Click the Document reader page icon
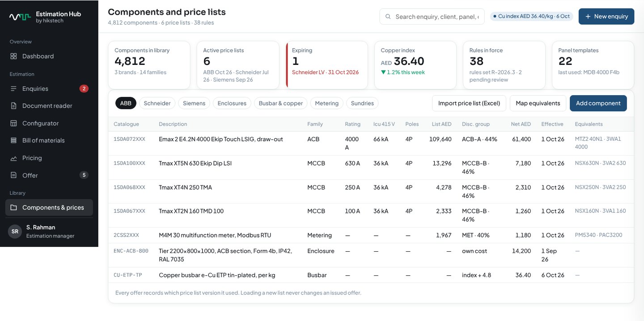Image resolution: width=644 pixels, height=321 pixels. [13, 106]
